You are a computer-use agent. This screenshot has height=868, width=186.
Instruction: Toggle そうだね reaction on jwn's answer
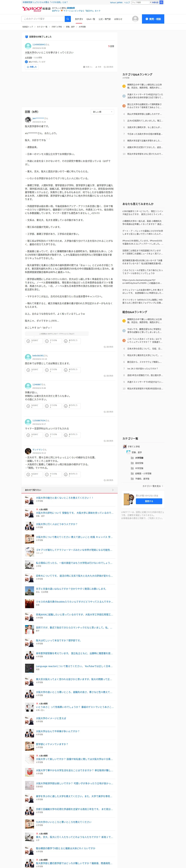(53, 341)
